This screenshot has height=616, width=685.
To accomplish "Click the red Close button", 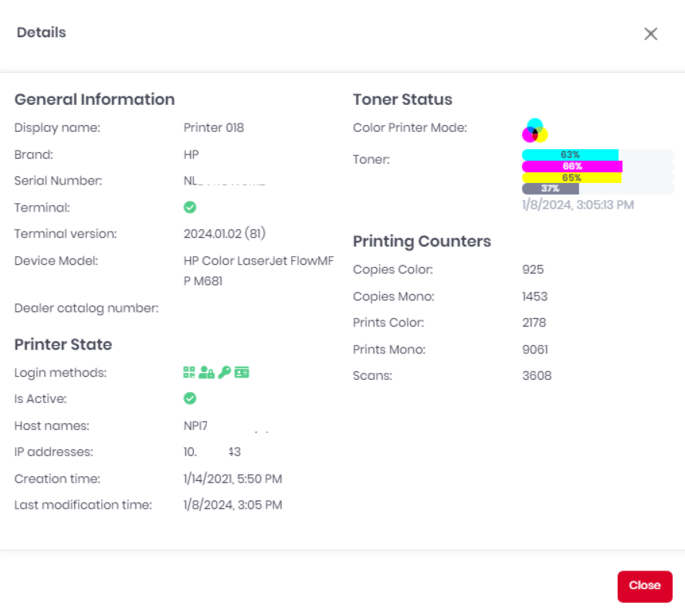I will (644, 586).
